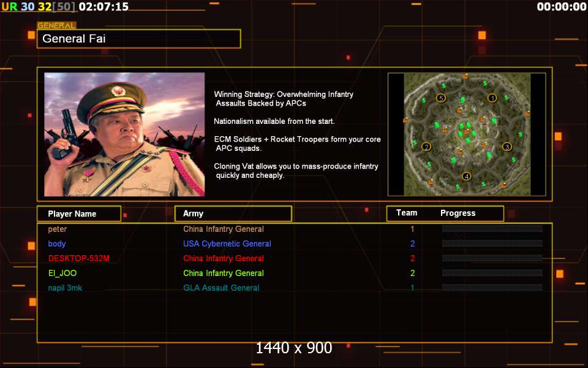Click body's loading progress bar
Viewport: 588px width, 368px height.
coord(492,243)
